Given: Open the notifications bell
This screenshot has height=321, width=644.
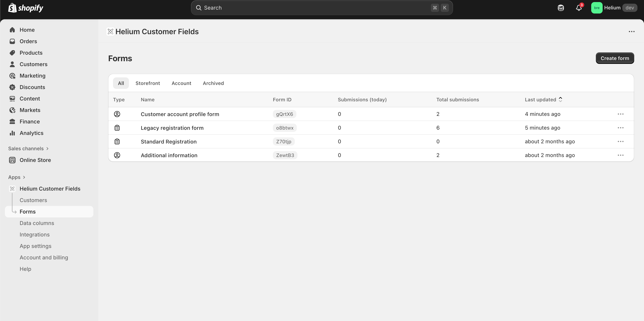Looking at the screenshot, I should pyautogui.click(x=579, y=8).
